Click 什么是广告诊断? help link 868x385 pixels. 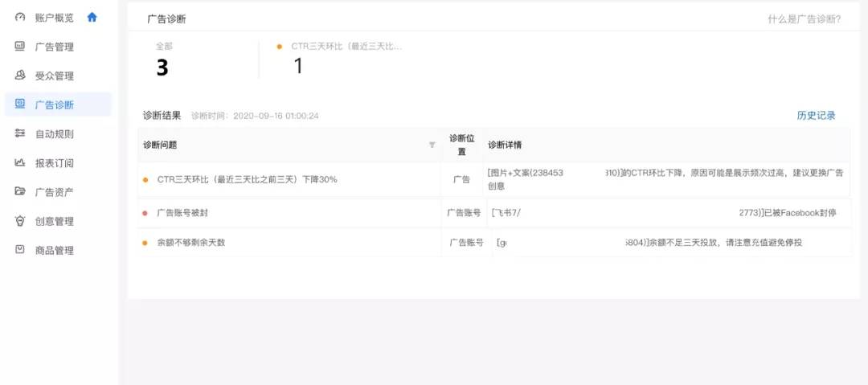point(804,18)
